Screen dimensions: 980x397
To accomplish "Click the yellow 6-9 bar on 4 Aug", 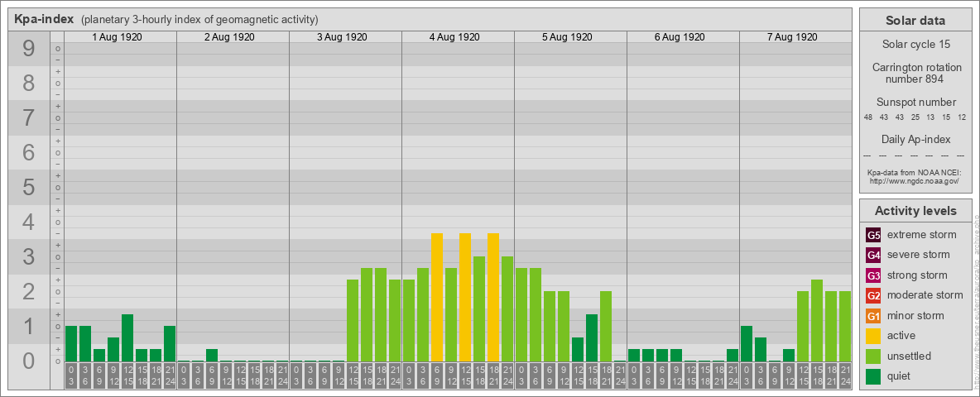I will pos(437,297).
